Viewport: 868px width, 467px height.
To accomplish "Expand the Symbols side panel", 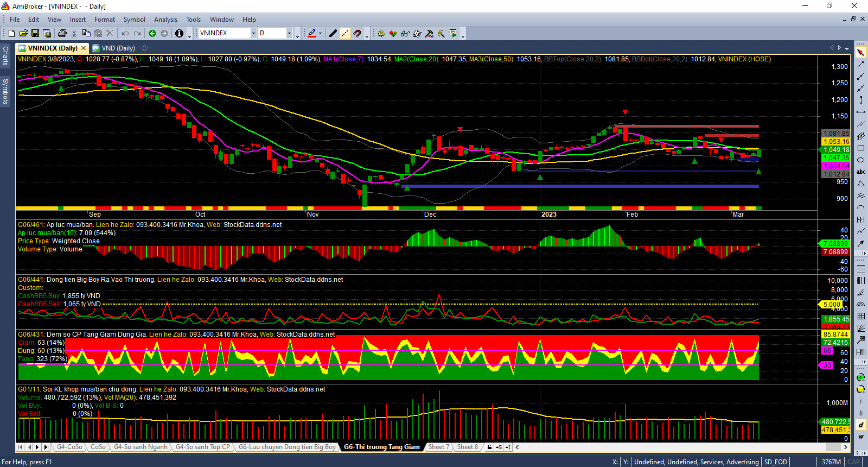I will (x=5, y=91).
